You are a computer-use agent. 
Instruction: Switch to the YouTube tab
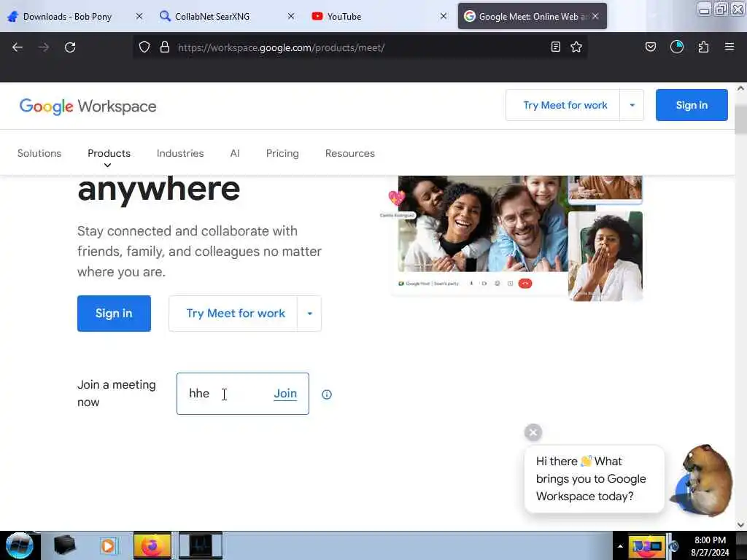344,16
